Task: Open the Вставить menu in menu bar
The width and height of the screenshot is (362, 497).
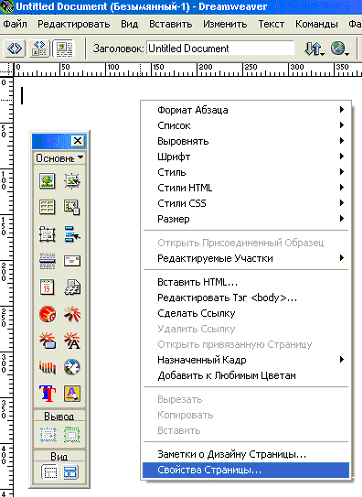Action: click(171, 24)
